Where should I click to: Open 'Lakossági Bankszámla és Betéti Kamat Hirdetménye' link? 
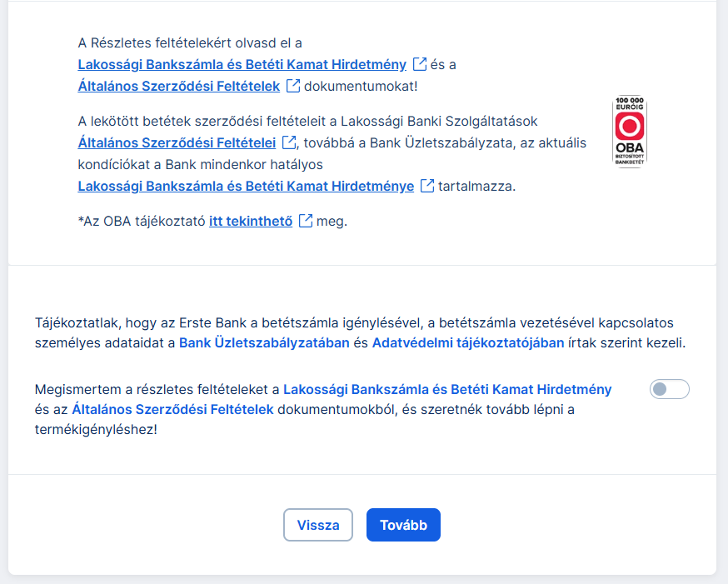pos(246,186)
